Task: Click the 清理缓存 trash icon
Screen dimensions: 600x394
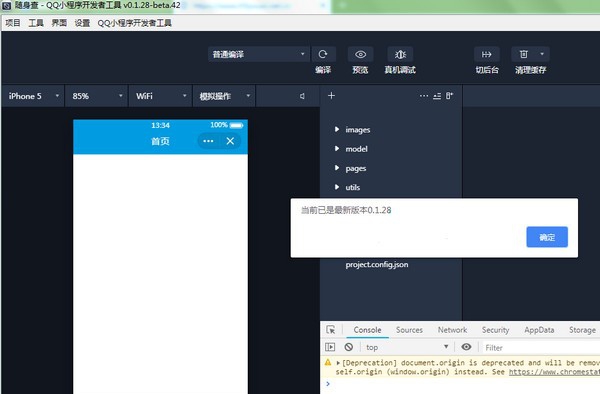Action: 524,54
